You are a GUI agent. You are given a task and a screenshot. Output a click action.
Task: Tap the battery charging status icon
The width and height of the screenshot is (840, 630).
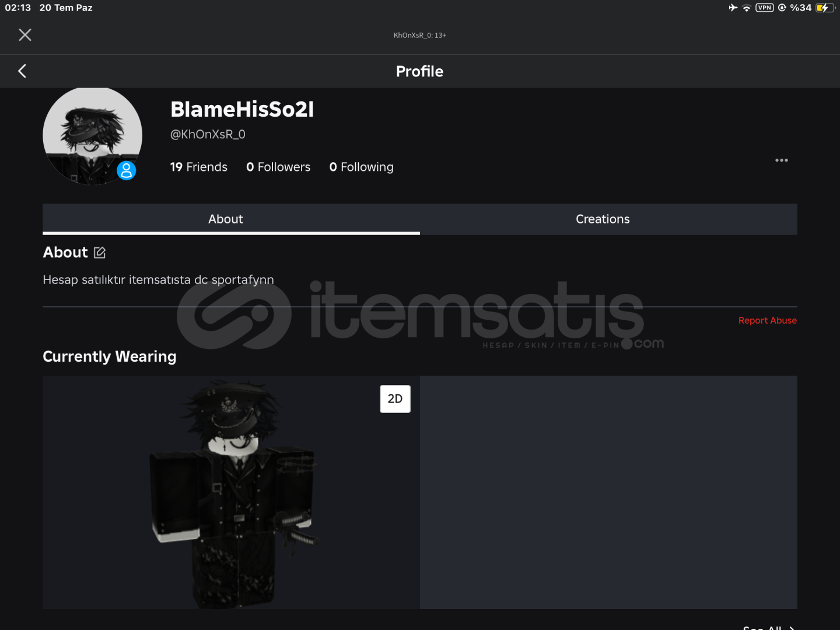click(x=825, y=8)
